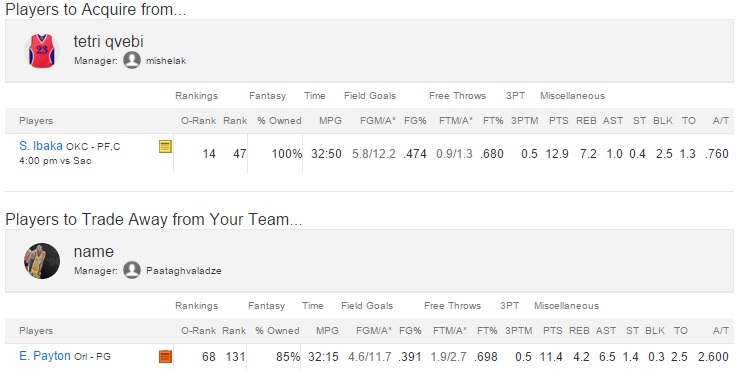
Task: Open the yellow player note icon for S. Ibaka
Action: [165, 146]
